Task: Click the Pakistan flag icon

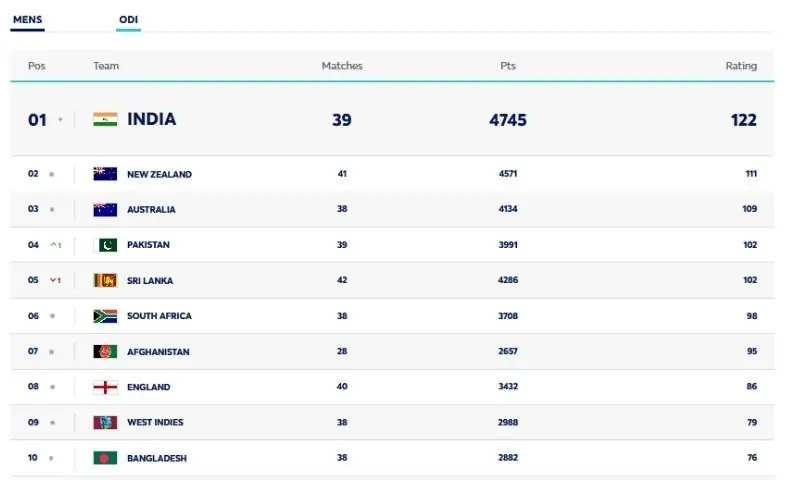Action: 105,245
